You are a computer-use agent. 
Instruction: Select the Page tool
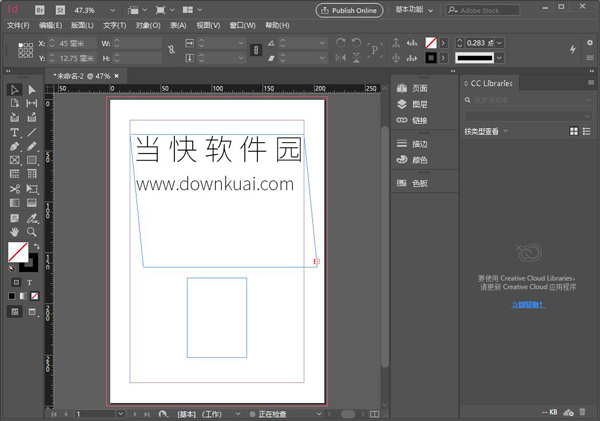coord(15,103)
